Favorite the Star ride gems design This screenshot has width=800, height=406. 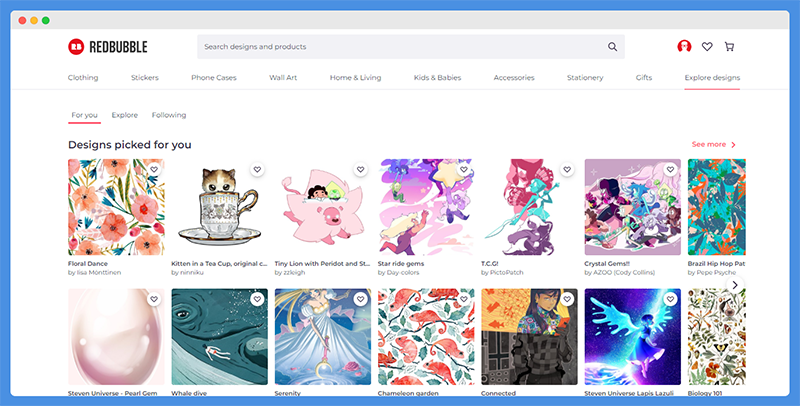[x=464, y=169]
